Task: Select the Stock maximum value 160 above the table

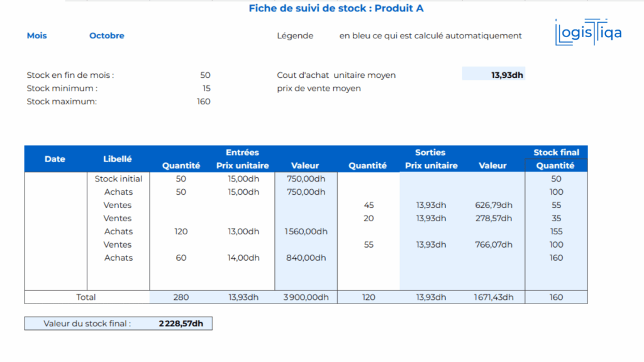Action: [203, 102]
